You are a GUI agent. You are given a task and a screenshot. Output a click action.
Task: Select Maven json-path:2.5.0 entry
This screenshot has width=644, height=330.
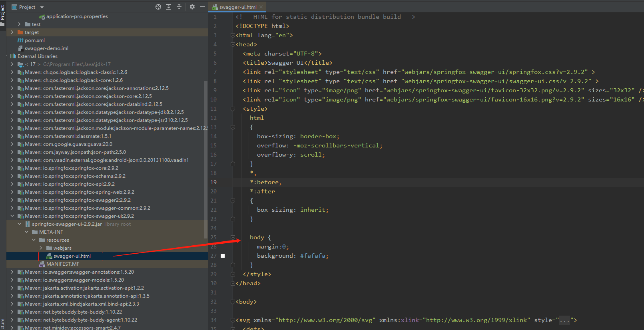(75, 152)
